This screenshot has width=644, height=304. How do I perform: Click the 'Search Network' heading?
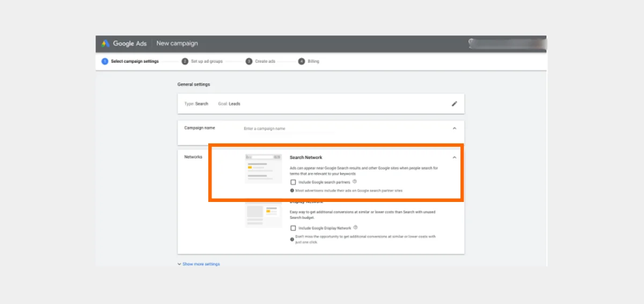click(306, 157)
